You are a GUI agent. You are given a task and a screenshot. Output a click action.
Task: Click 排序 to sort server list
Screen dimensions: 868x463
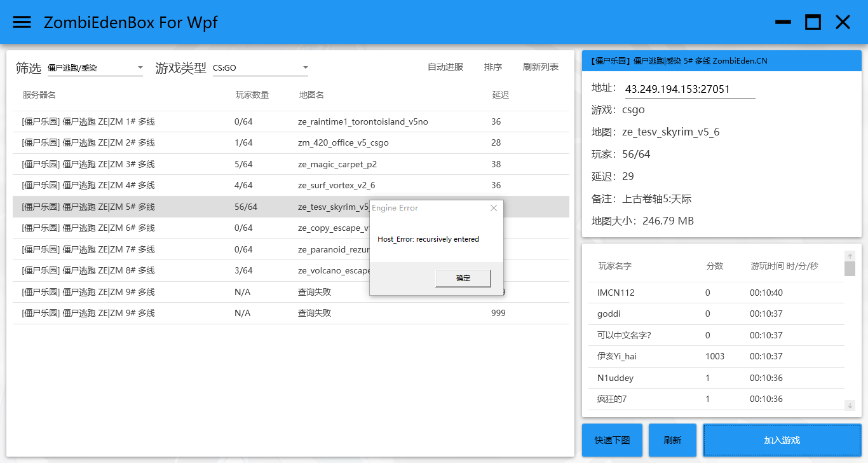pyautogui.click(x=492, y=67)
